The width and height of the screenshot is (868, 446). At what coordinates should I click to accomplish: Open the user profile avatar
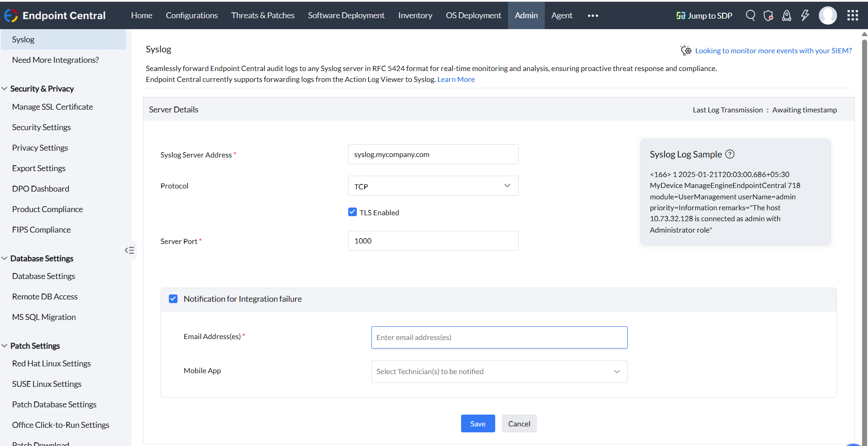pos(827,15)
